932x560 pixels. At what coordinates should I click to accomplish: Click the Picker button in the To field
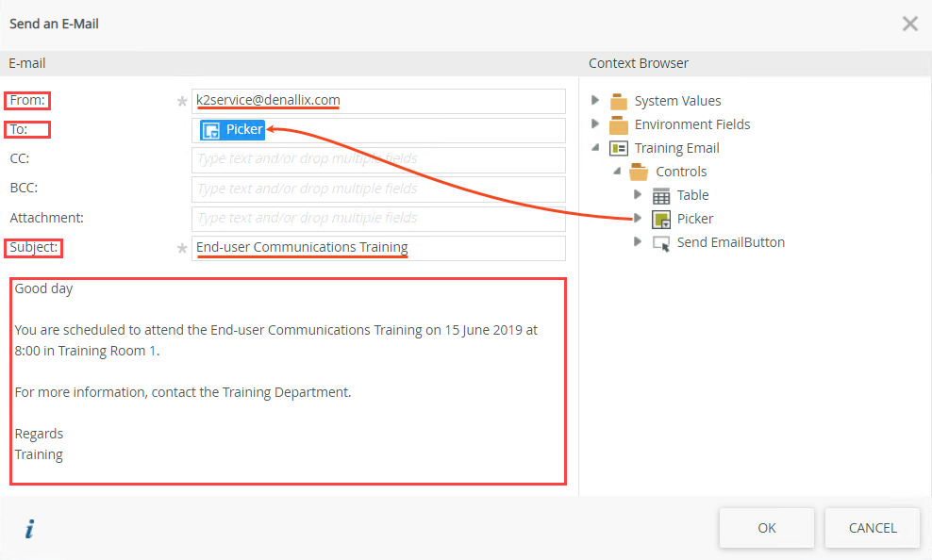pos(231,129)
